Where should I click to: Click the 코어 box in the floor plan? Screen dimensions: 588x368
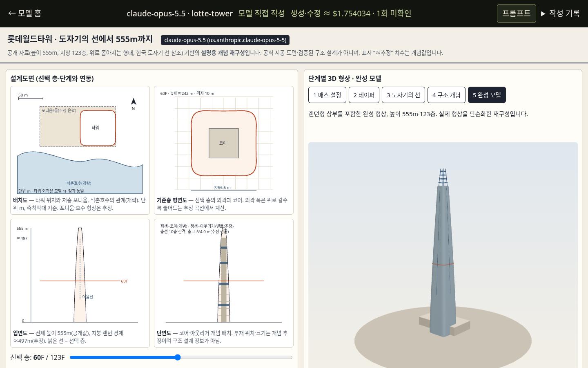pyautogui.click(x=224, y=143)
